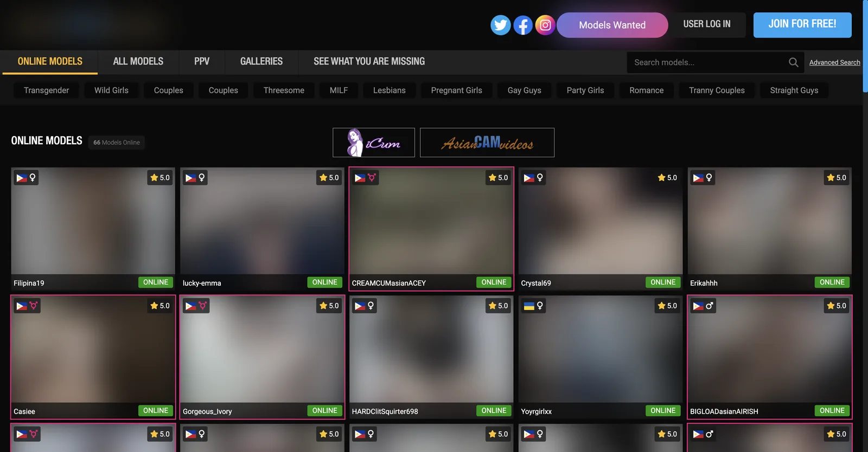
Task: Click the Join For Free button
Action: click(x=802, y=24)
